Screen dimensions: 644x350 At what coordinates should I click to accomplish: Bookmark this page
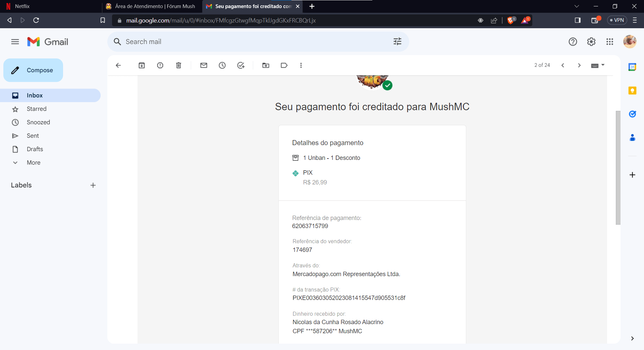(103, 20)
